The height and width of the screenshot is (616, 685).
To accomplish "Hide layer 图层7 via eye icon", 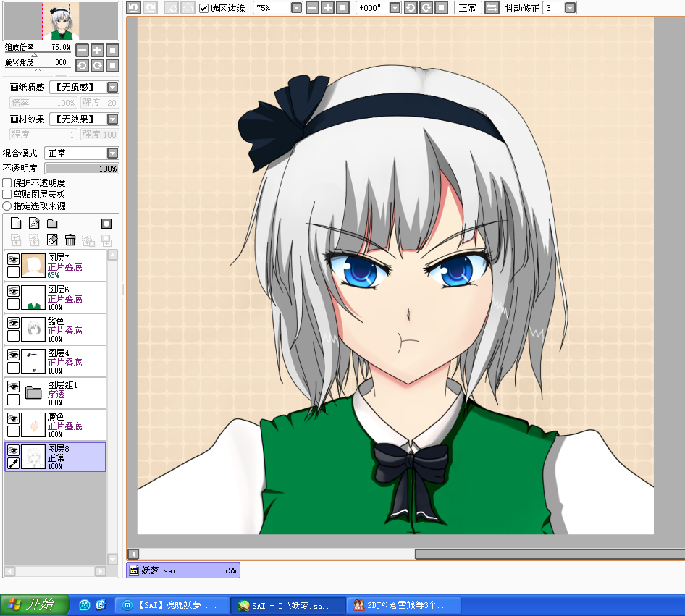I will (13, 259).
